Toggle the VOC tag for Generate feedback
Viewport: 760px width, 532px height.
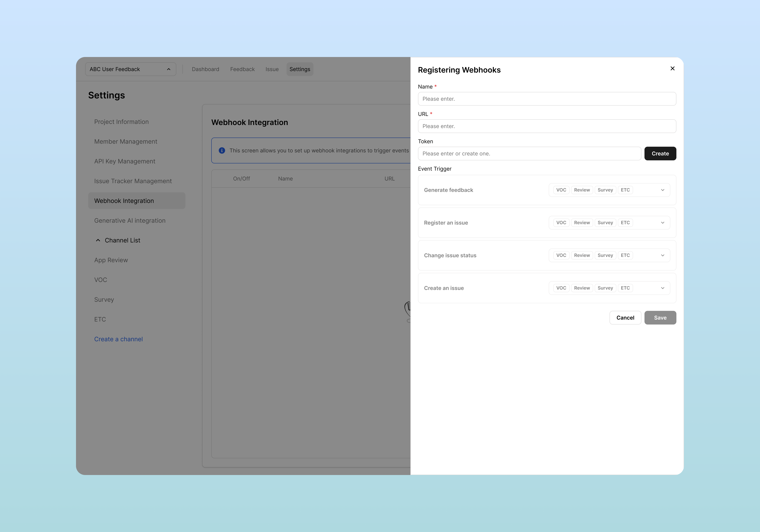coord(561,190)
